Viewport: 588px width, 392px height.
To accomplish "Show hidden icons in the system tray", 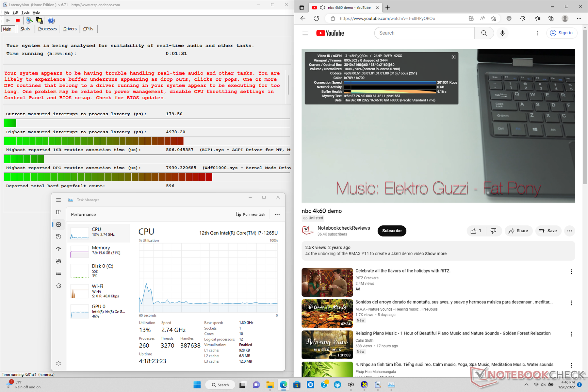I will click(526, 385).
